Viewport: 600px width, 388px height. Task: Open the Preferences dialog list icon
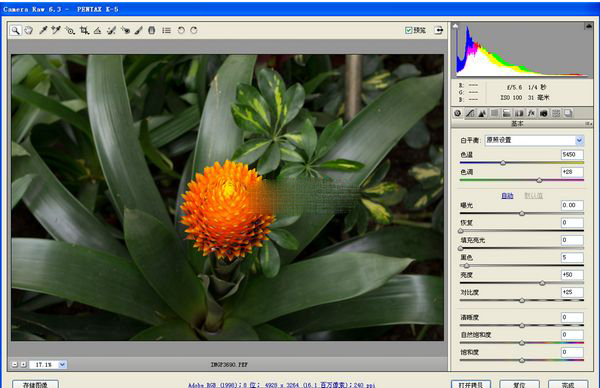coord(166,30)
